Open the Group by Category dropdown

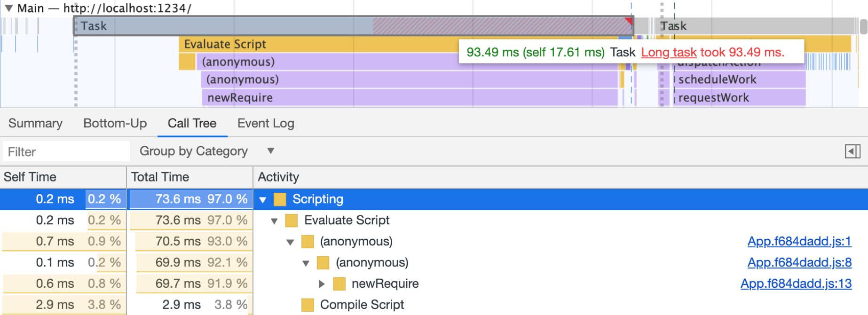click(206, 151)
